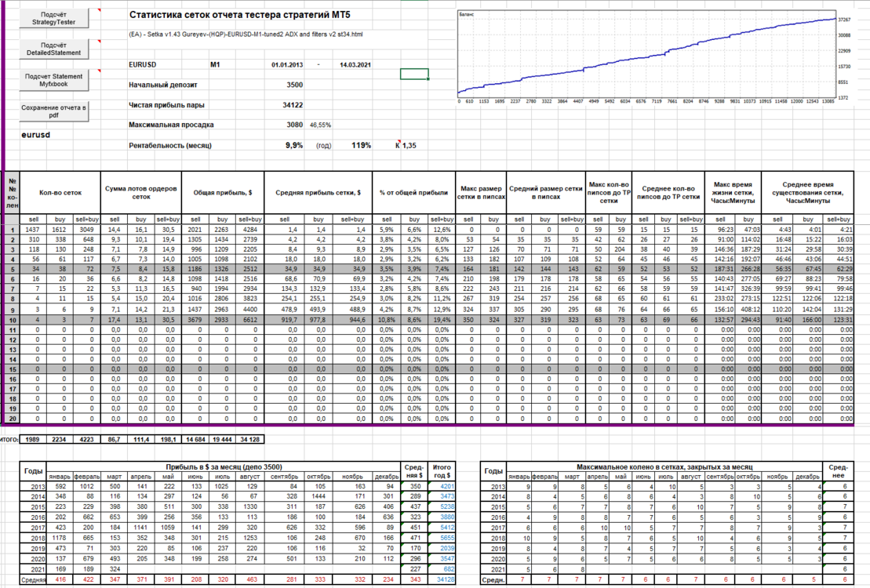The width and height of the screenshot is (870, 588).
Task: Select the timeframe cell M1
Action: coord(215,65)
